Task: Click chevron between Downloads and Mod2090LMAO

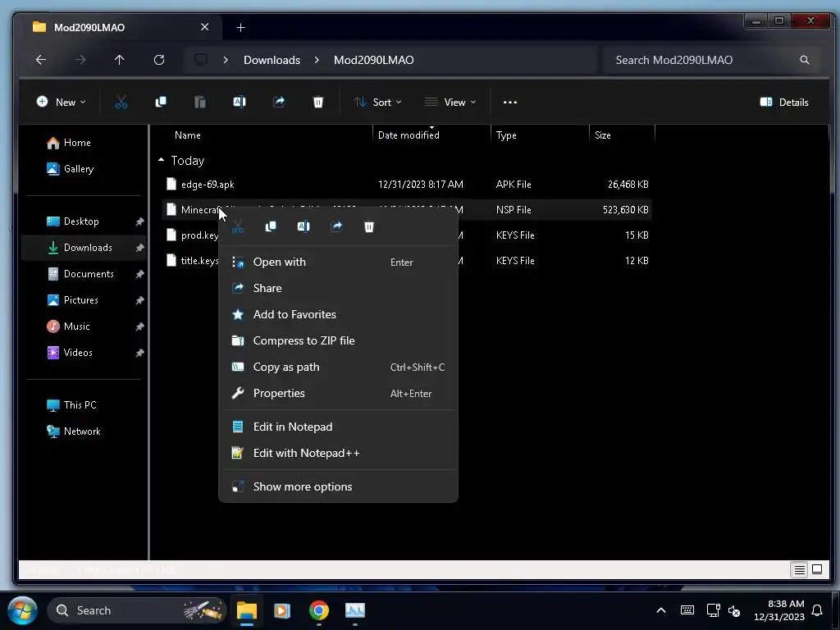Action: 317,60
